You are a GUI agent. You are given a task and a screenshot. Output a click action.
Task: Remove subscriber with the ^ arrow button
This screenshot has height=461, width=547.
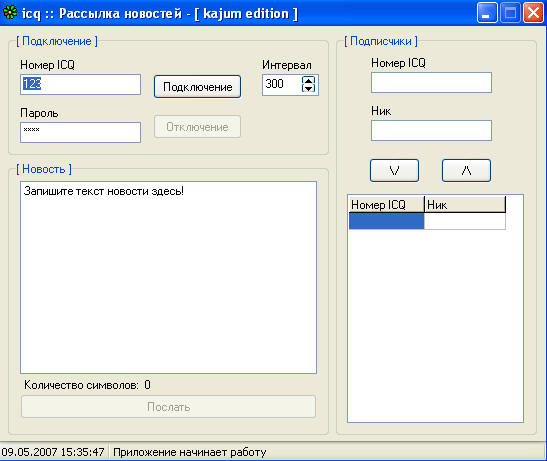(466, 170)
